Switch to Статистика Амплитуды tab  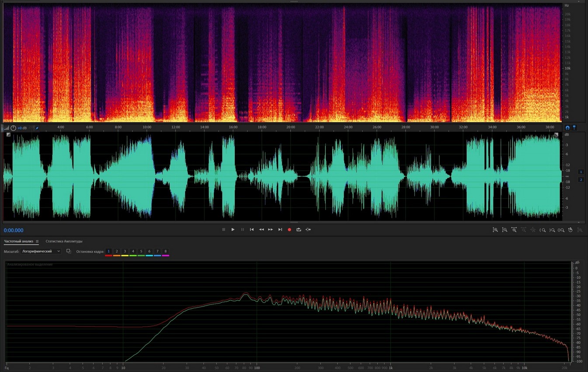[64, 242]
